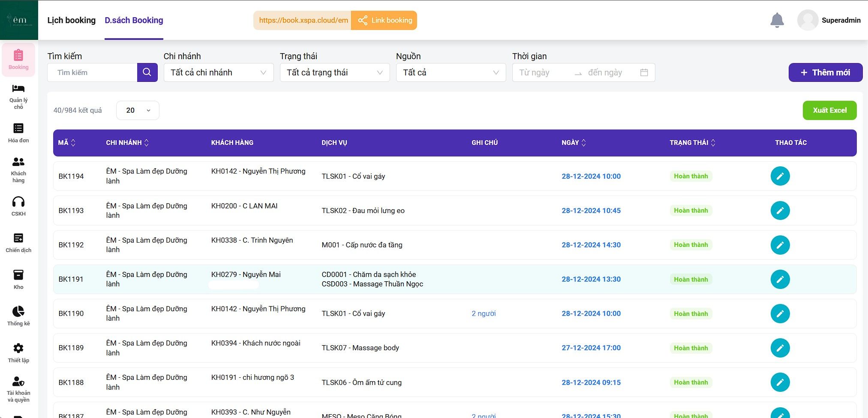The height and width of the screenshot is (418, 868).
Task: Click date 27-12-2024 17:00 link
Action: (x=591, y=348)
